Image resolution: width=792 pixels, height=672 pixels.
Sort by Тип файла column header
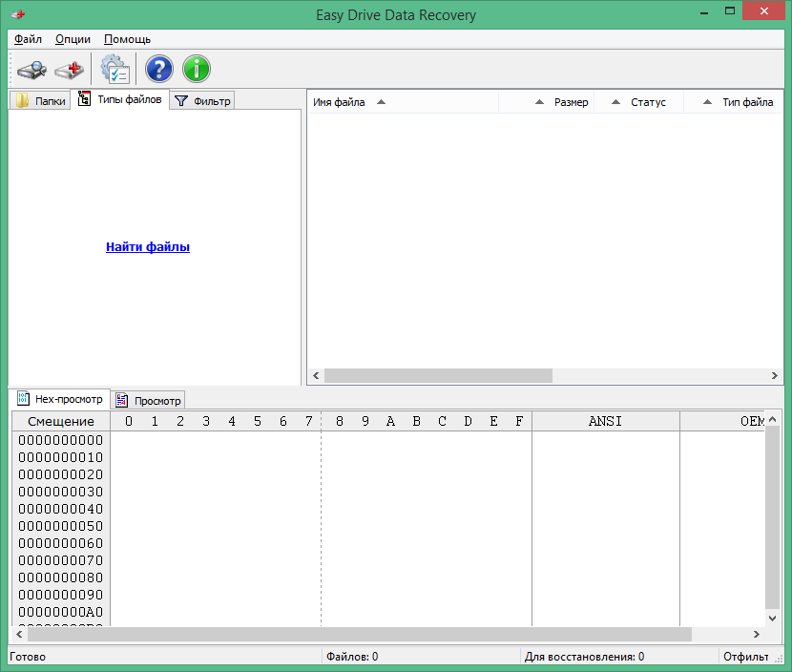(x=733, y=102)
